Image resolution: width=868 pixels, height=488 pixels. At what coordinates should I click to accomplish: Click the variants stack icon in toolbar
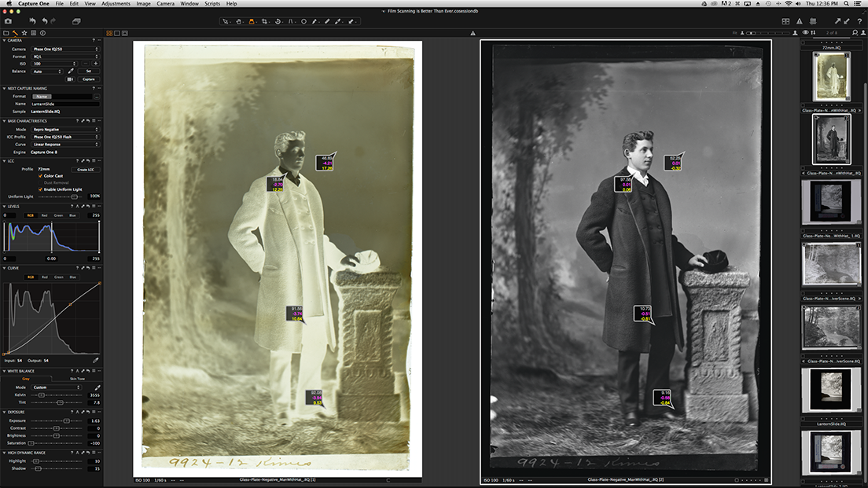point(76,21)
